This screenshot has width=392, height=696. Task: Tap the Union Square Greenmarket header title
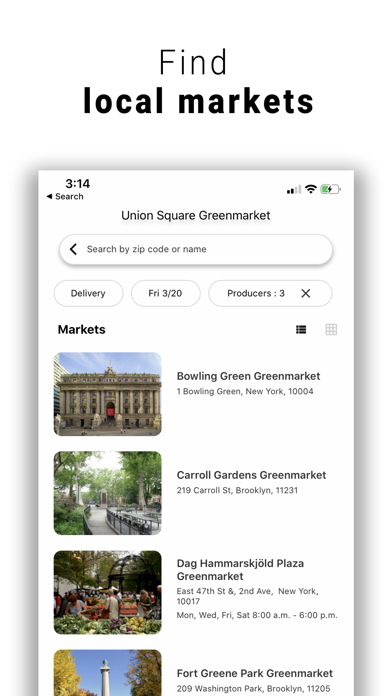pyautogui.click(x=196, y=215)
